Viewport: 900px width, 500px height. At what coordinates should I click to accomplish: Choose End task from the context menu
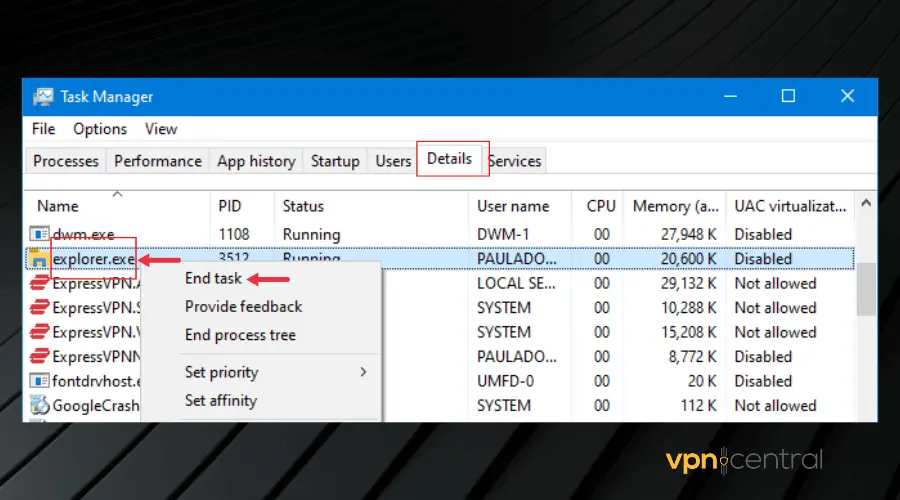[213, 278]
